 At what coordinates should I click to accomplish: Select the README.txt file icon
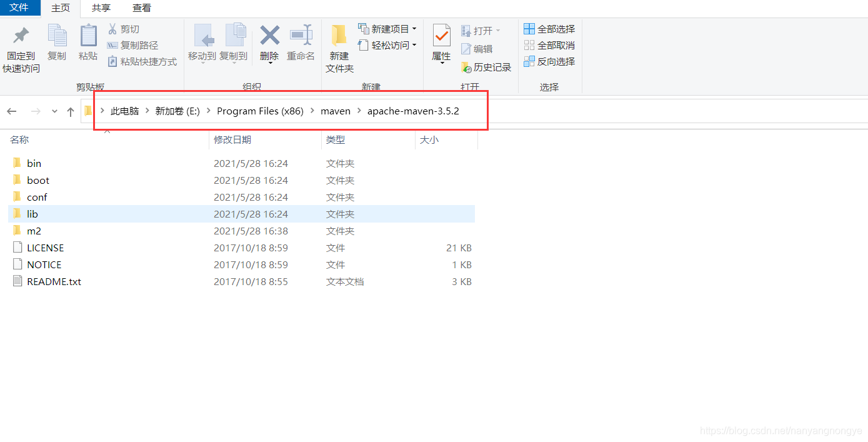[x=17, y=281]
